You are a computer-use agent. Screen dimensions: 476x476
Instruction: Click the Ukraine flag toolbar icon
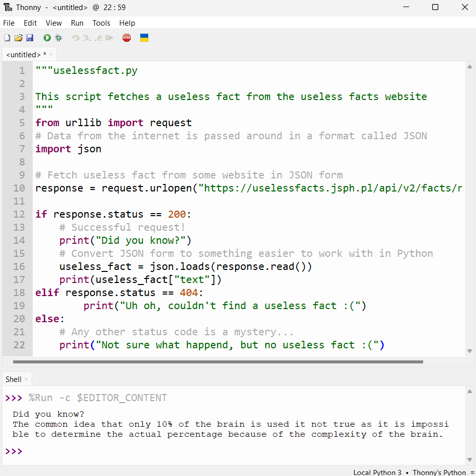click(144, 38)
